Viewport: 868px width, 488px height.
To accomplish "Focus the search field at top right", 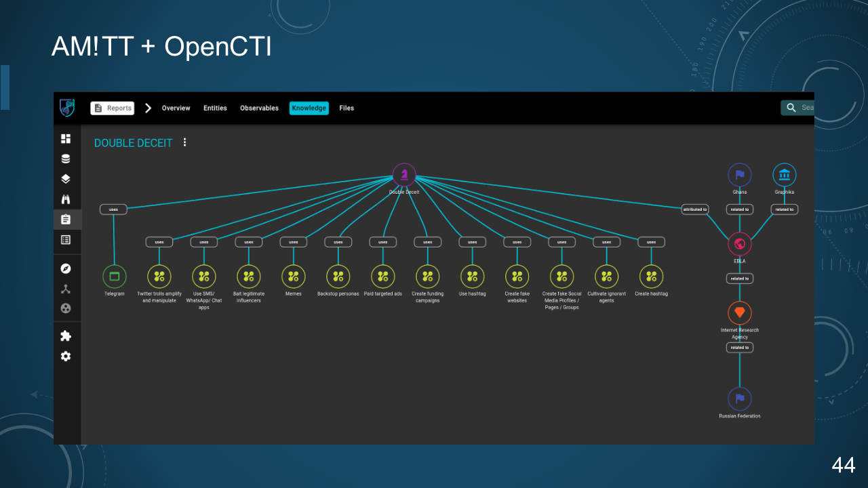I will 797,108.
